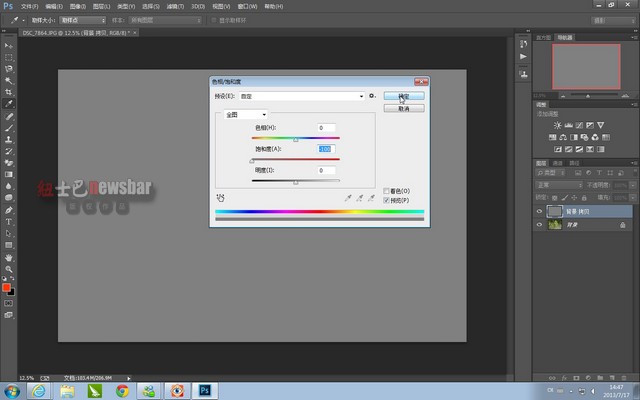This screenshot has width=640, height=400.
Task: Click the 确定 (OK) button
Action: pos(404,96)
